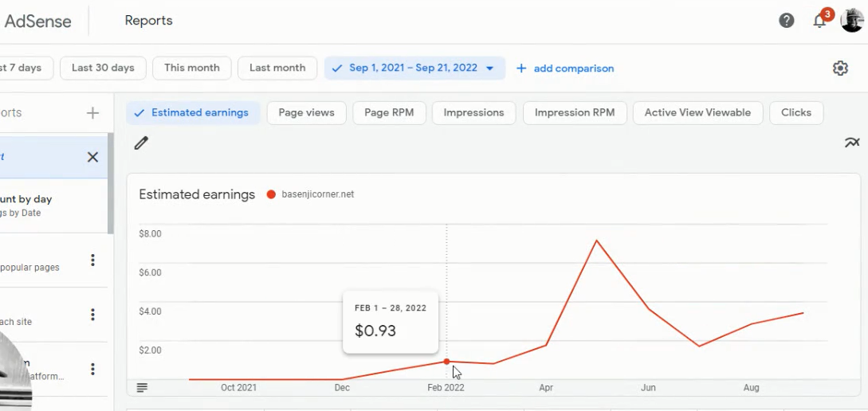Select the Active View Viewable chip

tap(697, 113)
